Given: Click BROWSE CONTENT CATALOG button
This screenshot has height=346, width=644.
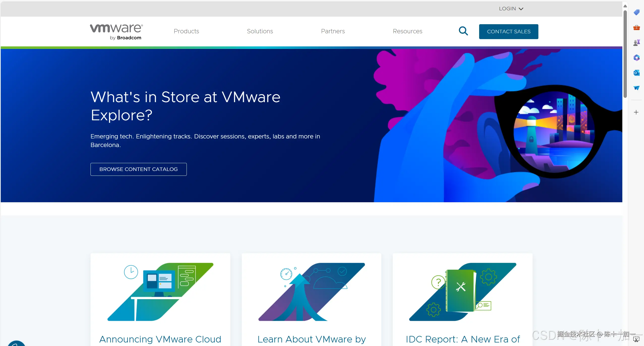Looking at the screenshot, I should (138, 169).
